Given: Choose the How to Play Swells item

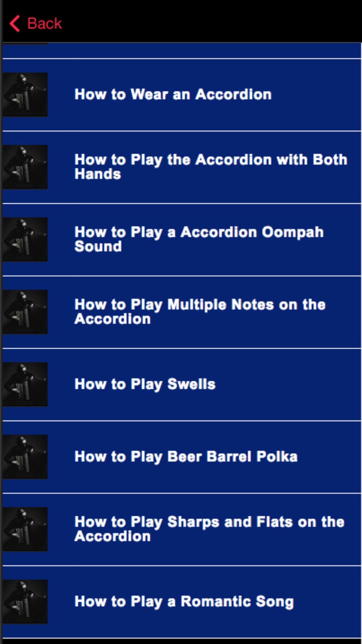Looking at the screenshot, I should pyautogui.click(x=182, y=384).
